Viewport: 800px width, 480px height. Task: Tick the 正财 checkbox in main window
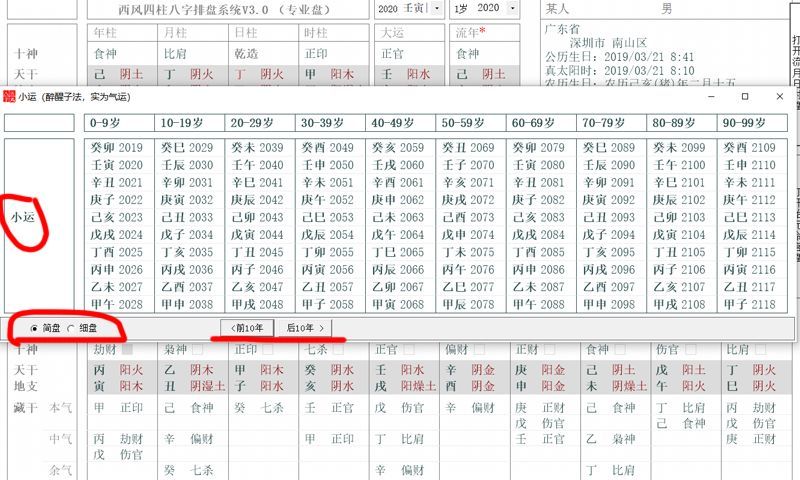pos(549,349)
